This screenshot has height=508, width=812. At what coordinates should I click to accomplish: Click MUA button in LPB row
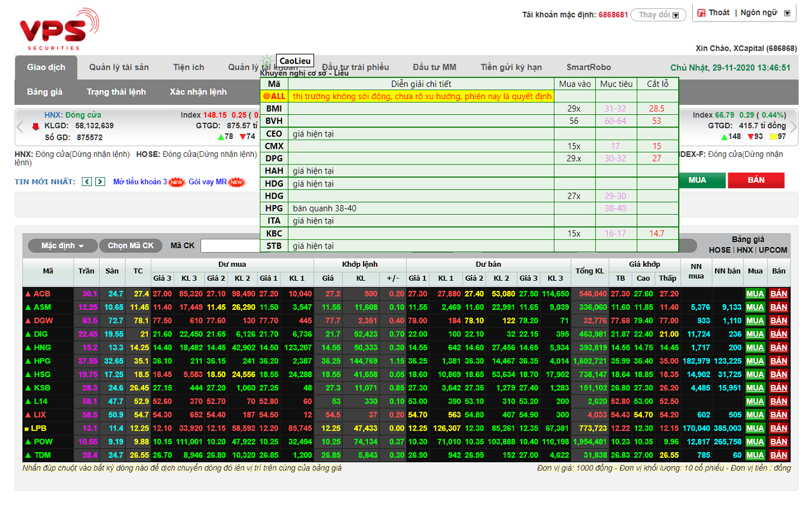pyautogui.click(x=755, y=429)
